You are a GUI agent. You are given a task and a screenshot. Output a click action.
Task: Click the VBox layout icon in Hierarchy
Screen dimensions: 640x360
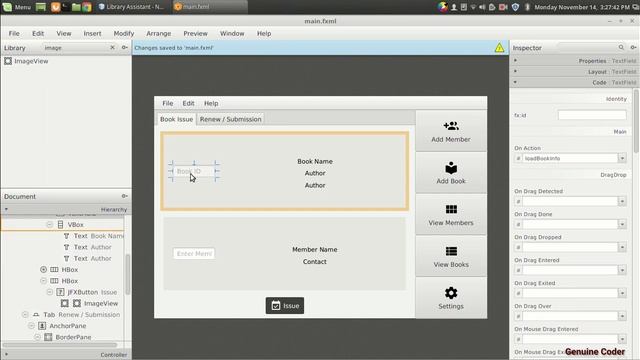point(60,224)
